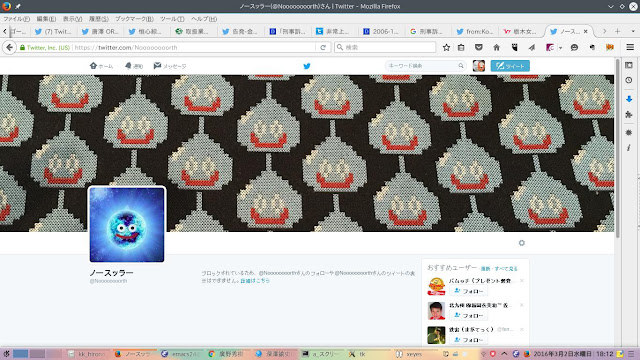Screen dimensions: 640x360
Task: Follow the second suggested user
Action: [x=469, y=316]
